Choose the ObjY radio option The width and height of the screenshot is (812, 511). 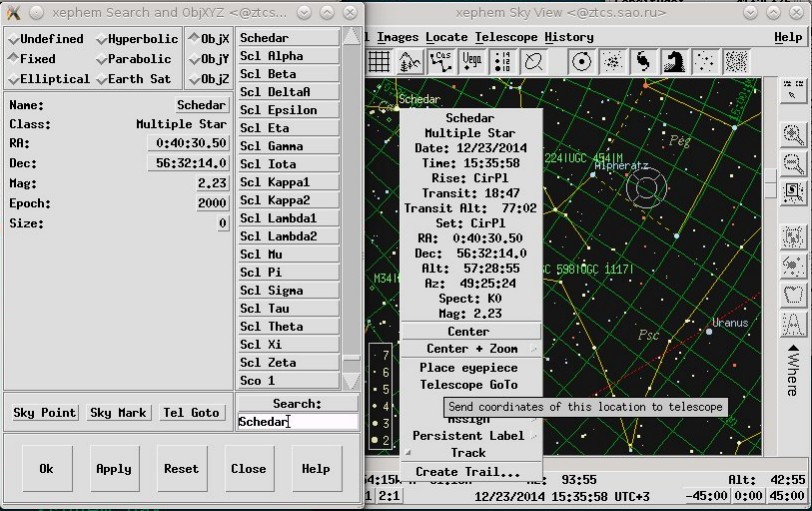[209, 59]
